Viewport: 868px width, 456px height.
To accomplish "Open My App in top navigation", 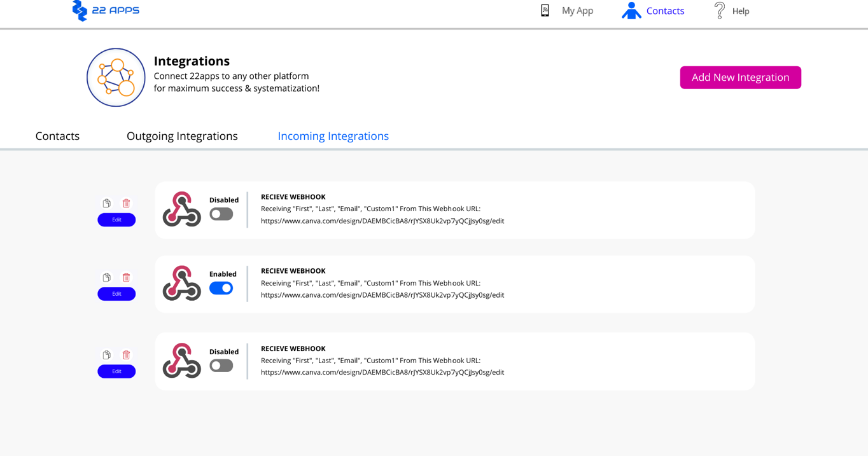I will pos(566,11).
